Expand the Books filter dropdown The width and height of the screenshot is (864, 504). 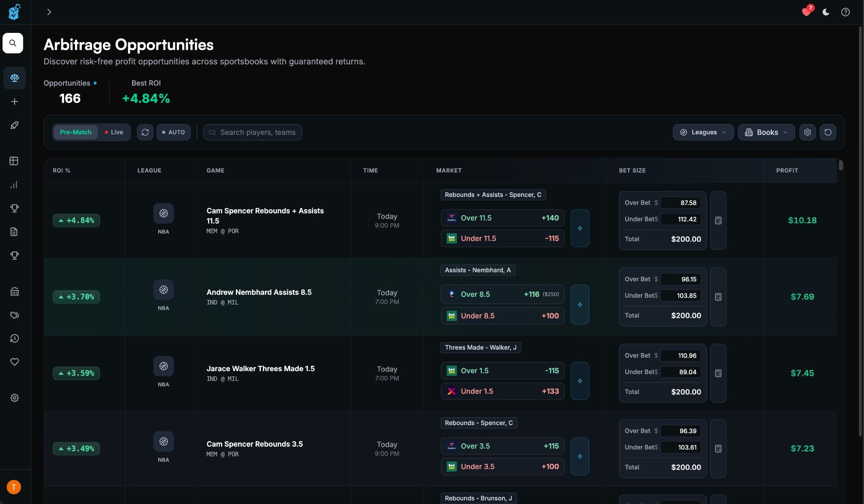[x=766, y=132]
